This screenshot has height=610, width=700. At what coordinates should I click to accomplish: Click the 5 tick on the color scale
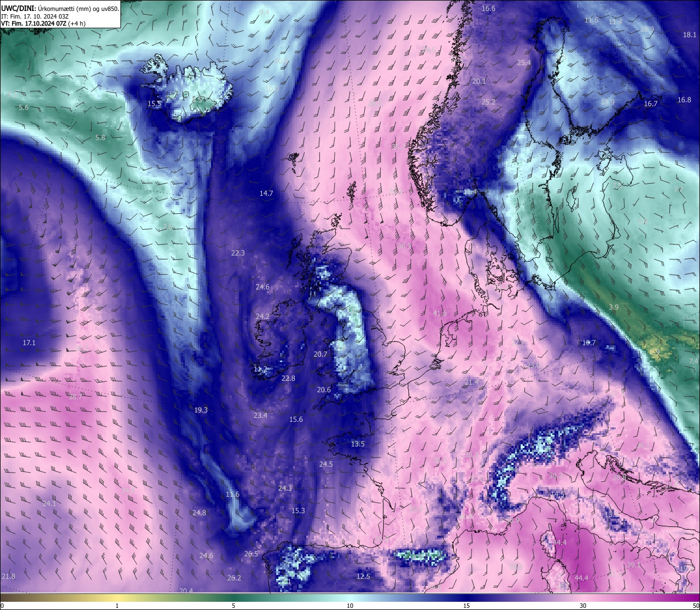234,606
